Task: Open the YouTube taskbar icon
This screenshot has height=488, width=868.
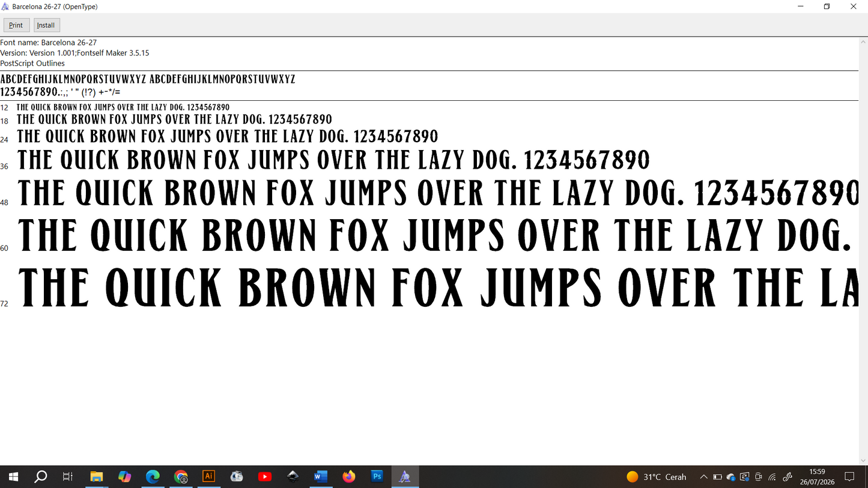Action: [x=265, y=477]
